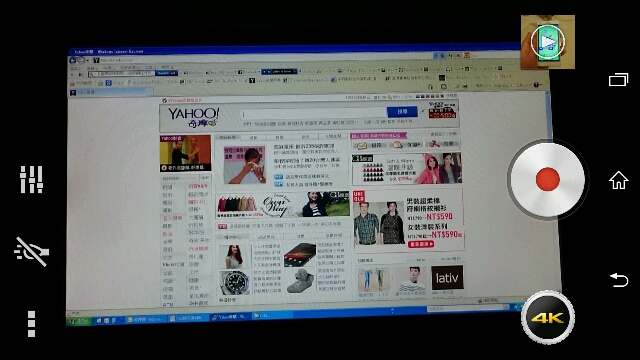Tap the Yahoo movie thumbnail with two people
This screenshot has height=360, width=640.
[185, 153]
